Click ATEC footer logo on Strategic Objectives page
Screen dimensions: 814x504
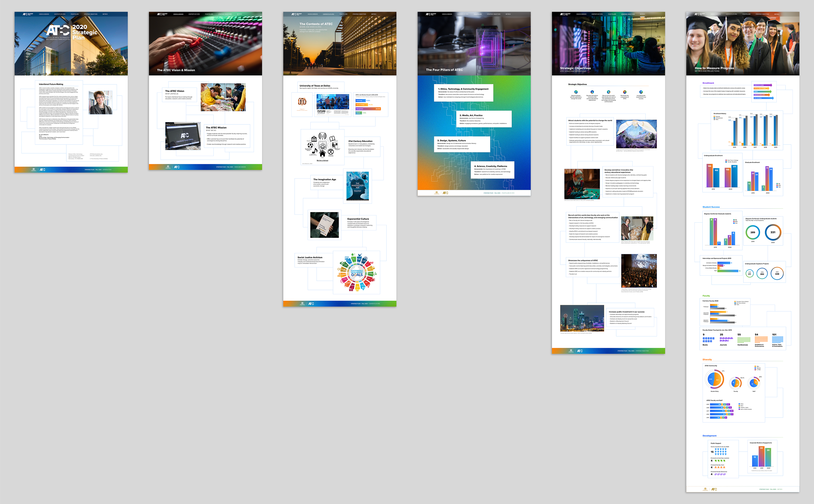[580, 351]
